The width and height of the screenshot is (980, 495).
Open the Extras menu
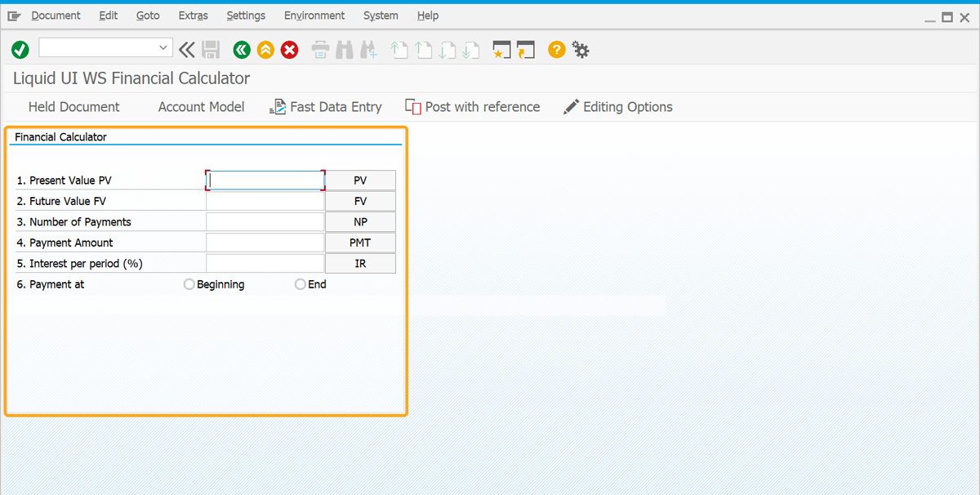pyautogui.click(x=194, y=16)
